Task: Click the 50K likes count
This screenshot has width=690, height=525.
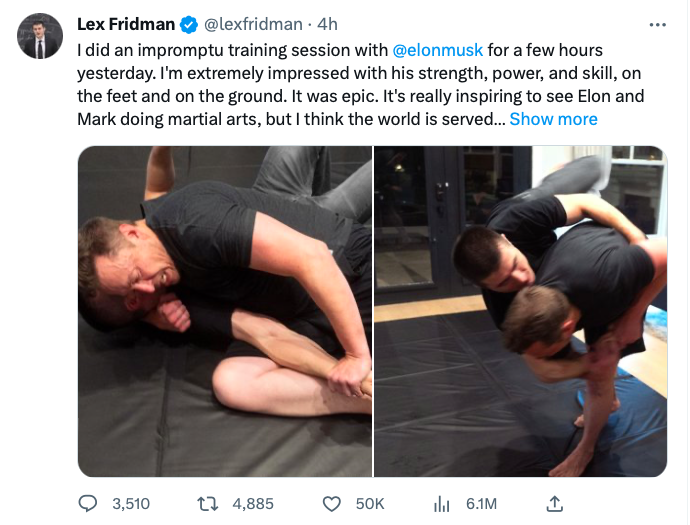Action: 370,504
